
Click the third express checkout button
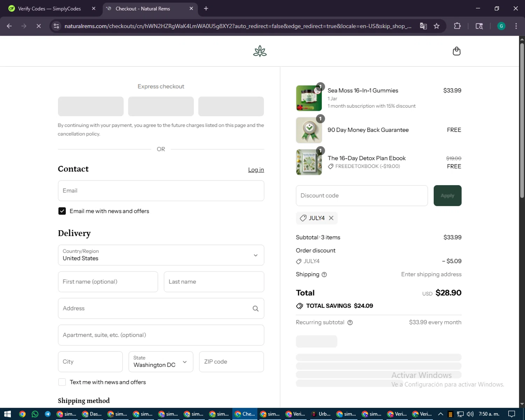(x=231, y=106)
